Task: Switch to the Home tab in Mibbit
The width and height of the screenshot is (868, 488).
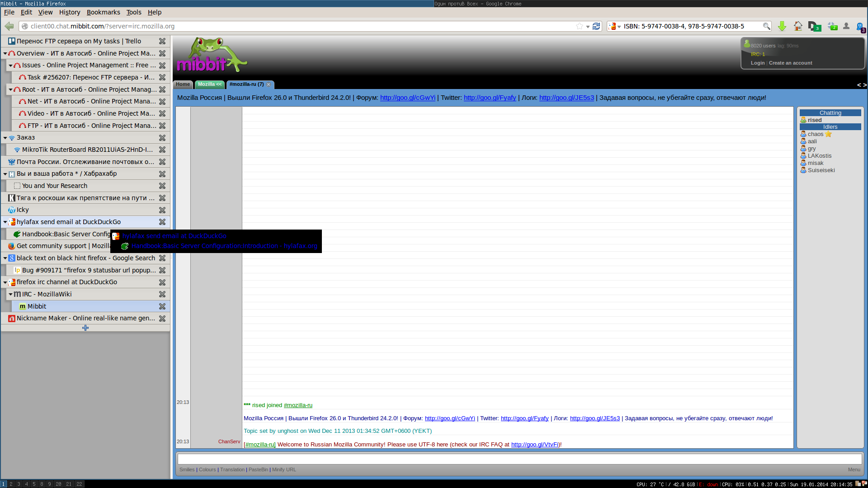Action: (183, 84)
